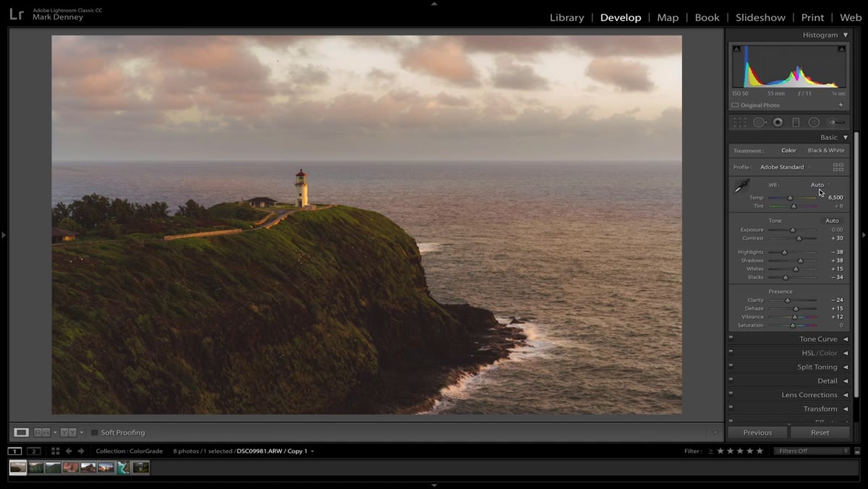Select the turquoise water filmstrip thumbnail
This screenshot has height=489, width=868.
tap(123, 467)
